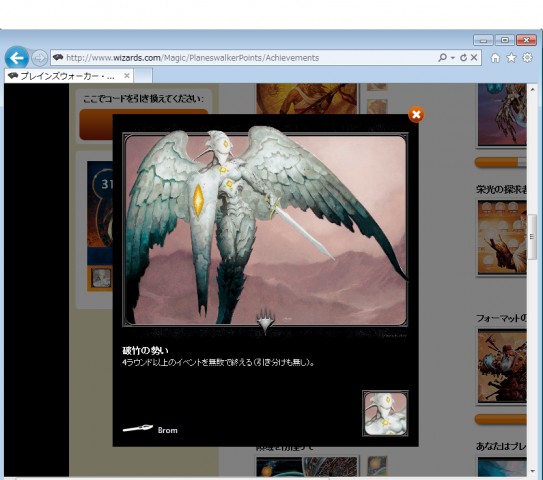Open browser tools gear icon
543x480 pixels.
(x=527, y=57)
